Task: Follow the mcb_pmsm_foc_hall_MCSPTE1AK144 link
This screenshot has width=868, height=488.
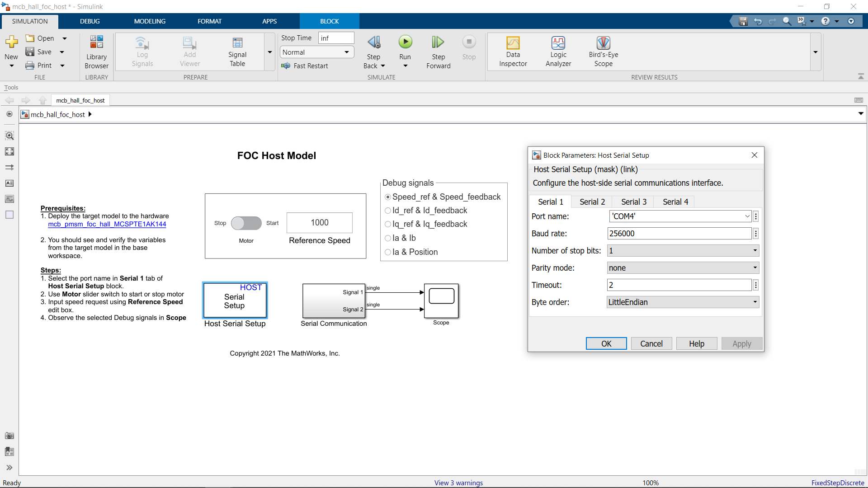Action: pyautogui.click(x=107, y=224)
